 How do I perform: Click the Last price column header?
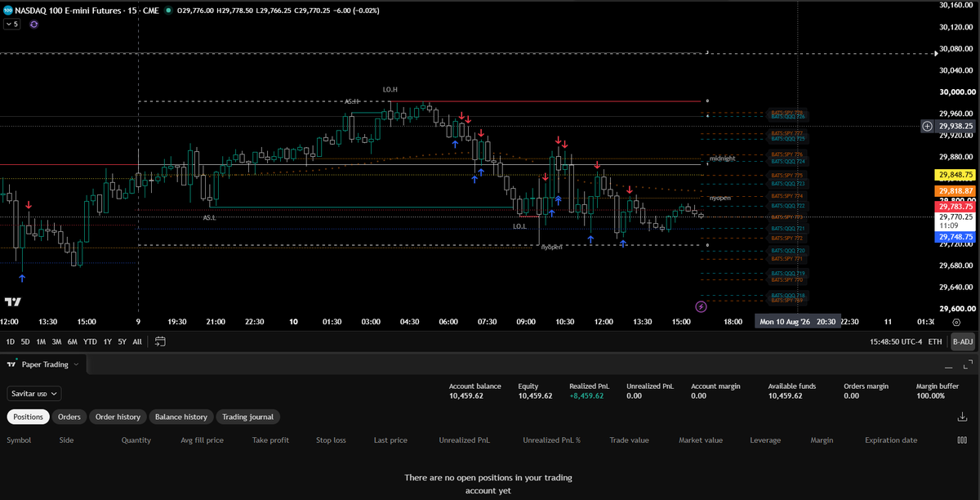click(x=390, y=440)
